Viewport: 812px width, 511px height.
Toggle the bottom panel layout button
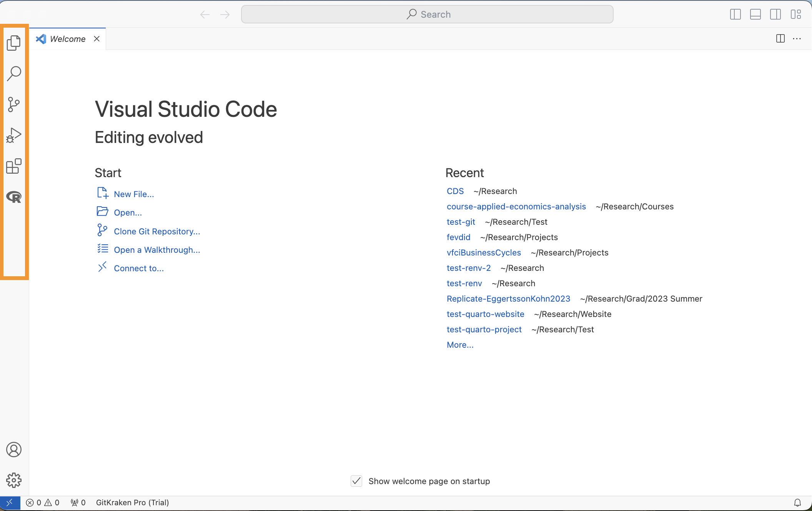(755, 15)
